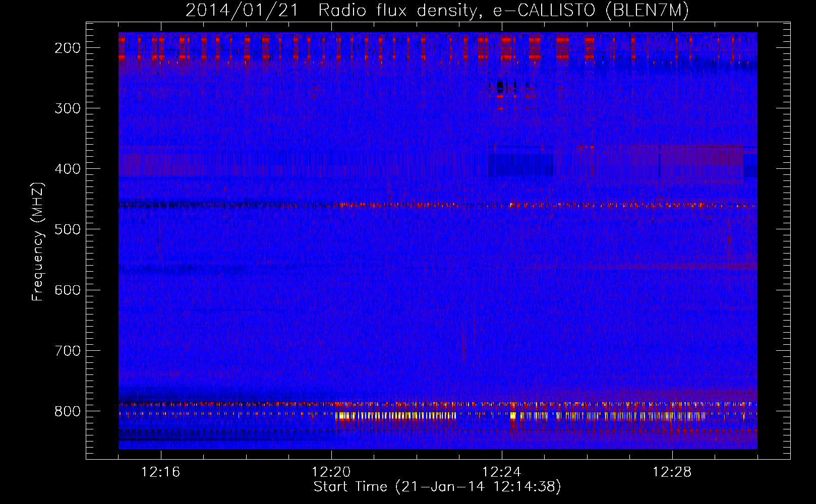Image resolution: width=816 pixels, height=504 pixels.
Task: Click the 'Start Time (21-Jan-14 12:14:38)' axis label
Action: click(437, 487)
